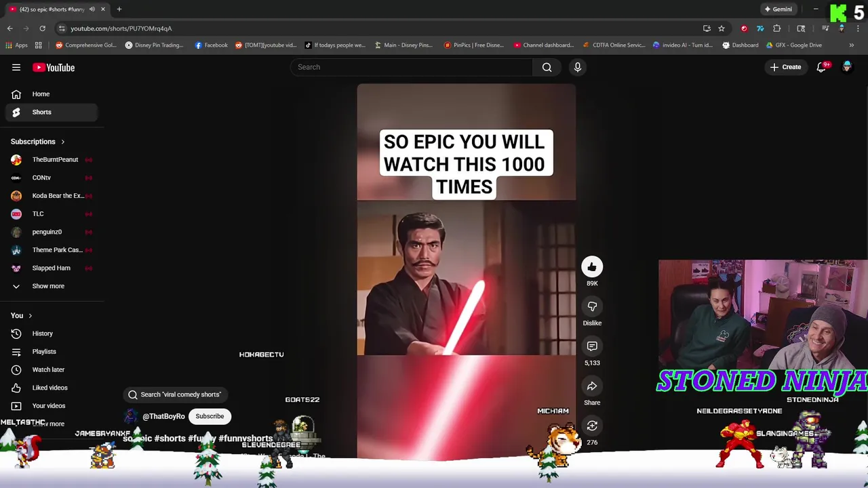
Task: Open the YouTube hamburger guide menu
Action: click(x=16, y=67)
